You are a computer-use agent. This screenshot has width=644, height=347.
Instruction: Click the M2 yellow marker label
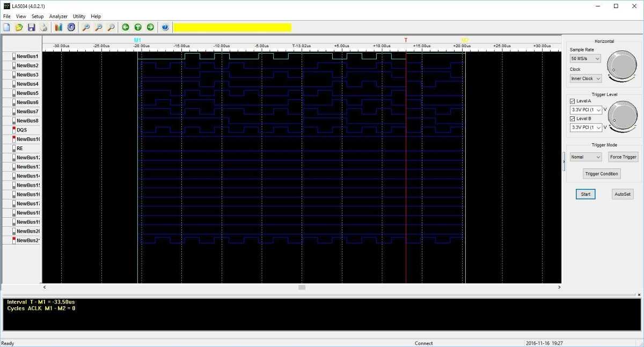tap(465, 40)
